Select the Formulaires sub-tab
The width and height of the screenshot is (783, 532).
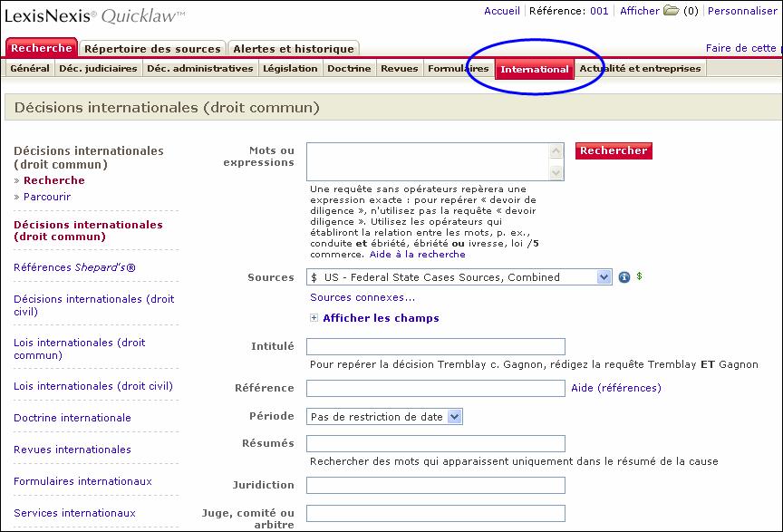pyautogui.click(x=458, y=69)
